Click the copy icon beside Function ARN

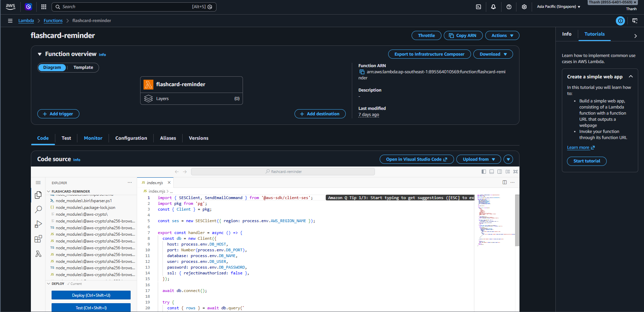click(x=362, y=72)
